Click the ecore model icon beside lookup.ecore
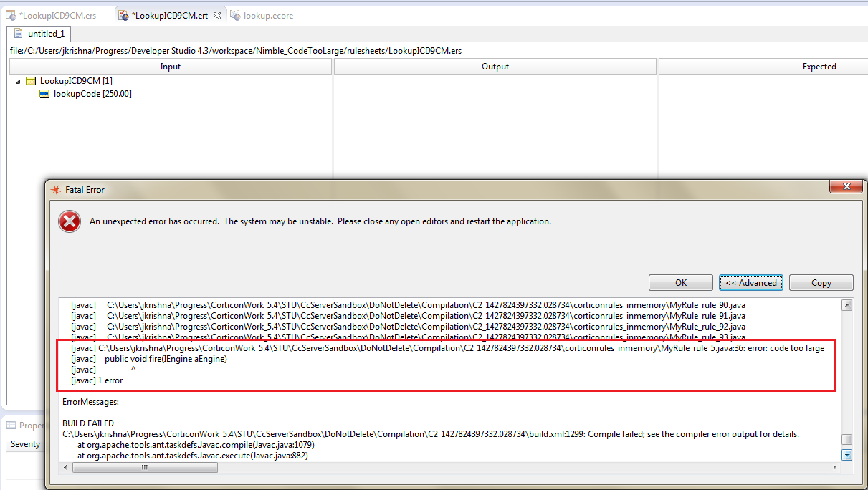 pos(235,15)
